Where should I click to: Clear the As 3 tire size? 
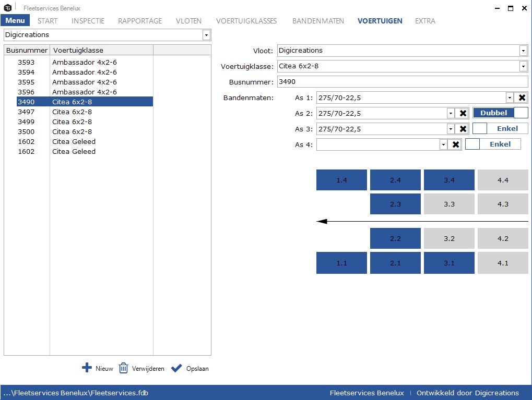[462, 129]
